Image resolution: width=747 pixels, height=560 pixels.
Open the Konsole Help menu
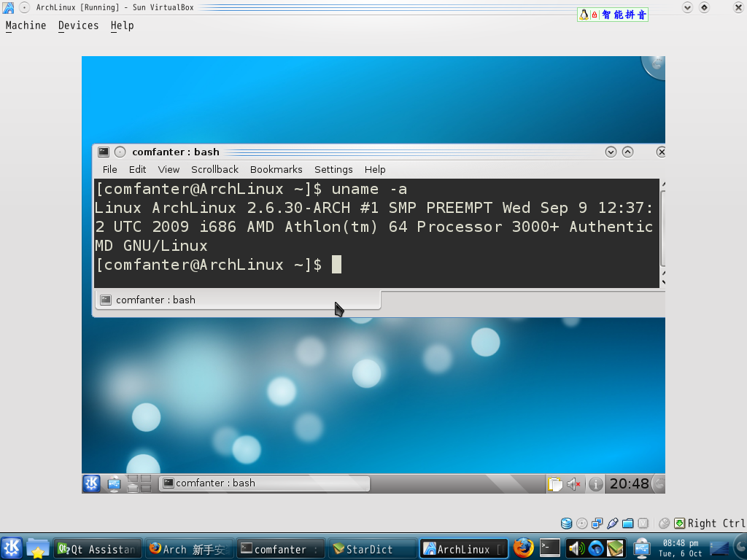[375, 169]
